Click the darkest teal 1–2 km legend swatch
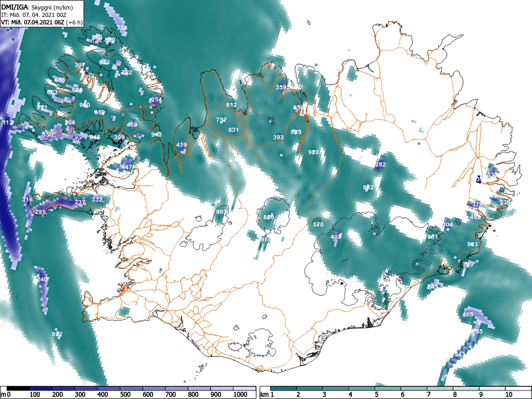532x399 pixels. pos(284,388)
